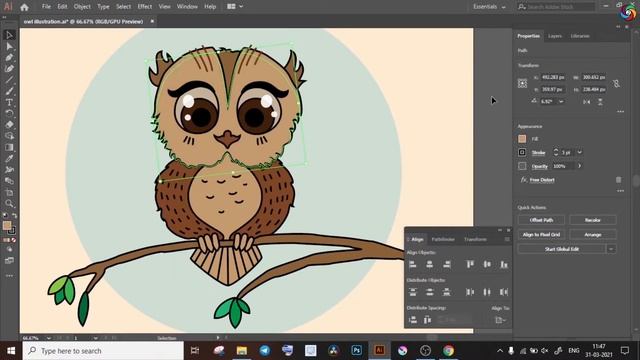Click the Arrange button
The height and width of the screenshot is (360, 640).
coord(593,235)
